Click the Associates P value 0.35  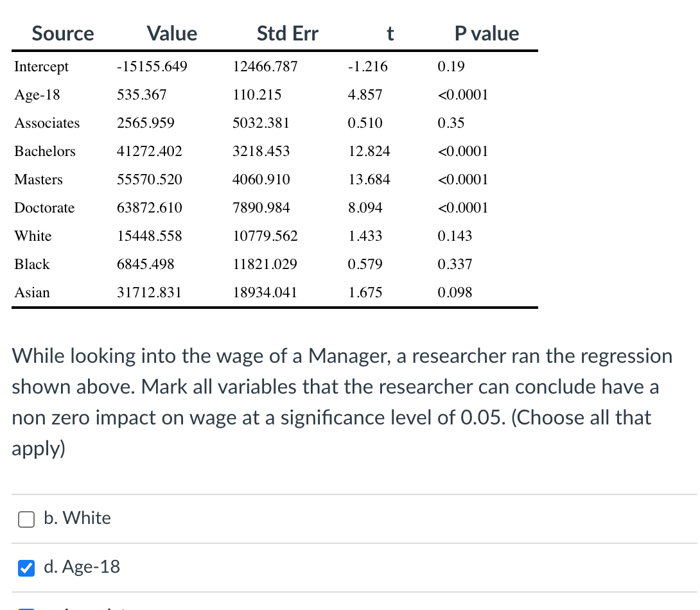[x=451, y=123]
